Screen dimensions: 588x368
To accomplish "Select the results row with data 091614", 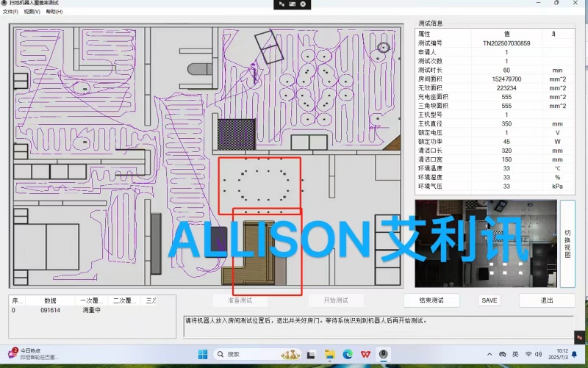I will coord(92,310).
